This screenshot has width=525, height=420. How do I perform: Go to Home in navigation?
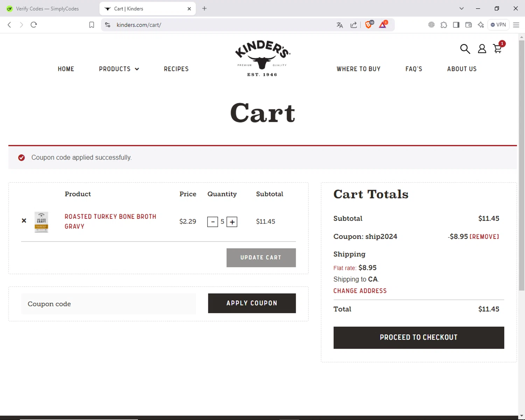pyautogui.click(x=66, y=69)
